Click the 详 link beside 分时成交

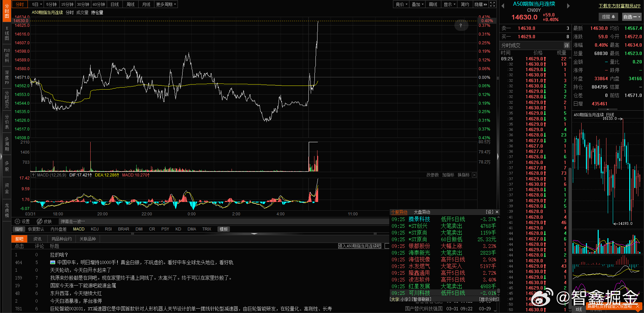(x=566, y=45)
